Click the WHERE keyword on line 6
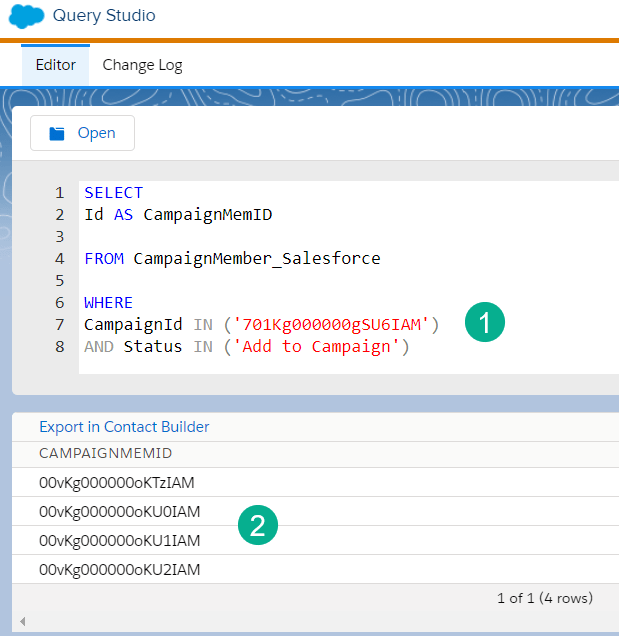Viewport: 619px width, 636px height. (108, 302)
